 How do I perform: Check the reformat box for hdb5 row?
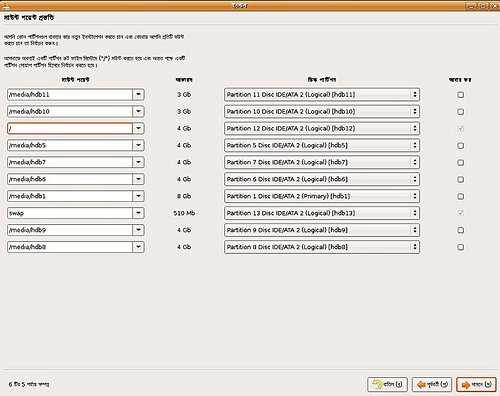461,145
